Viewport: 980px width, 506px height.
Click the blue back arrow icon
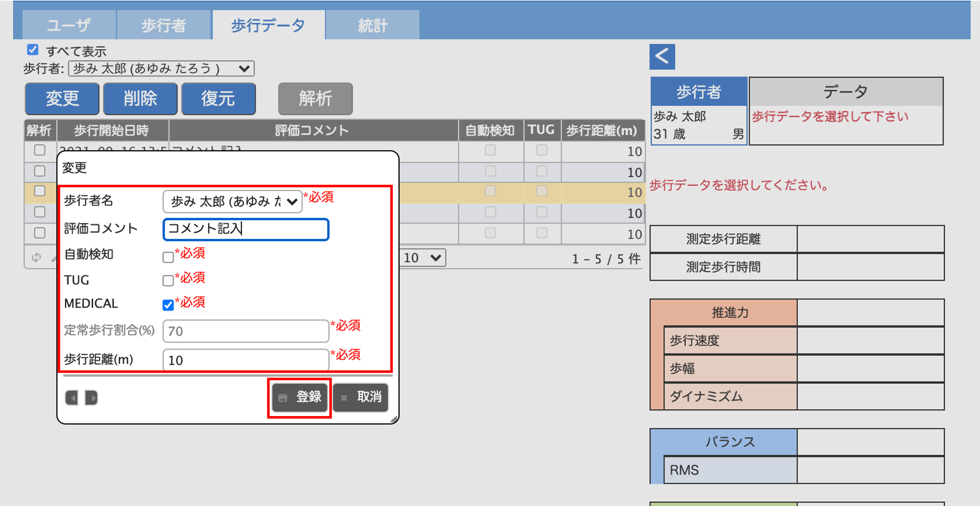[662, 56]
